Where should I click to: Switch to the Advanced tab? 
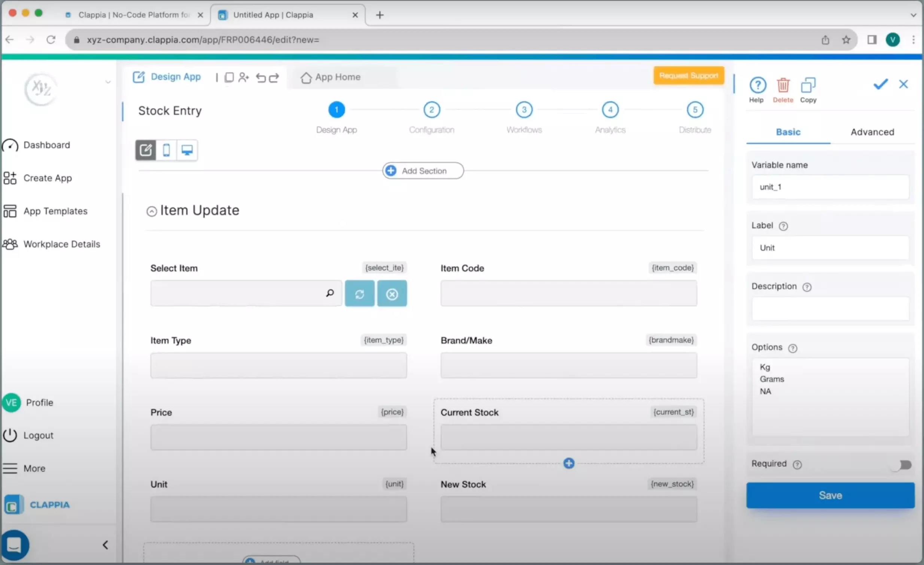point(872,132)
